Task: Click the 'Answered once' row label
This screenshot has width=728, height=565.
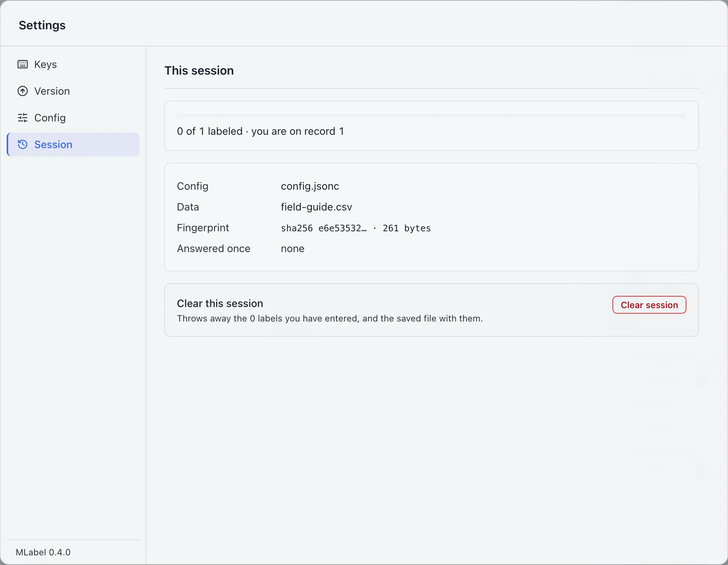Action: (214, 248)
